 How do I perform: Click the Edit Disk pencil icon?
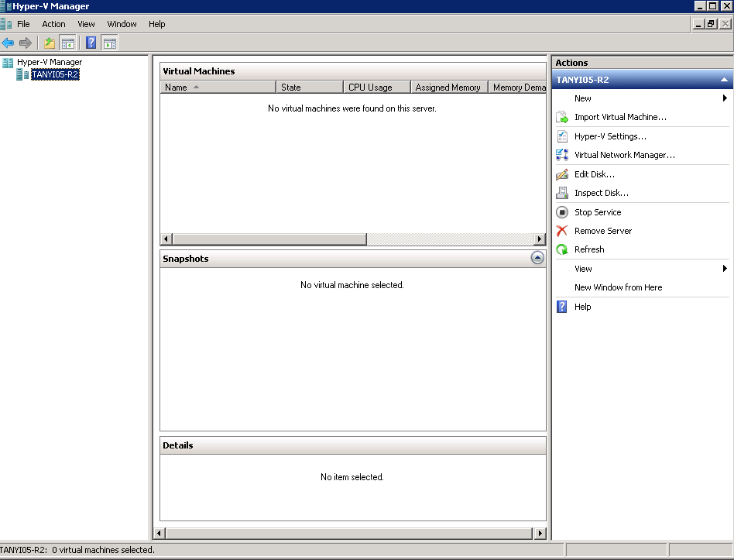pyautogui.click(x=562, y=174)
